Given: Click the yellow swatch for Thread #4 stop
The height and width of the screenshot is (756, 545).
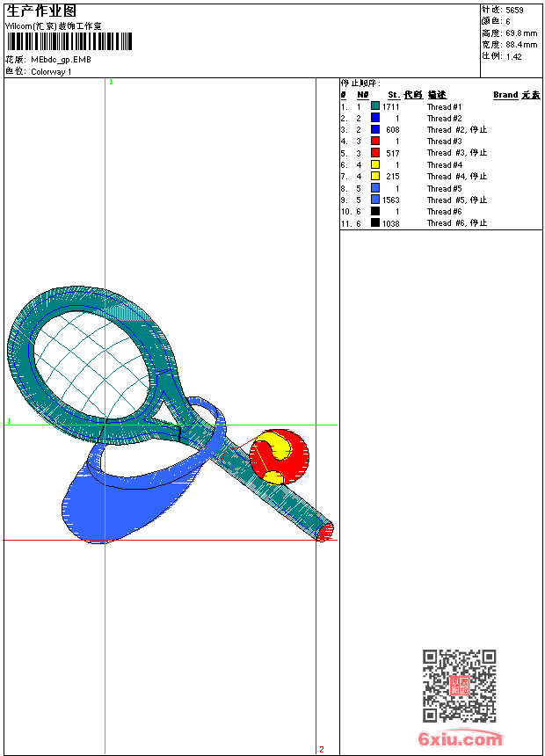Looking at the screenshot, I should pyautogui.click(x=374, y=176).
